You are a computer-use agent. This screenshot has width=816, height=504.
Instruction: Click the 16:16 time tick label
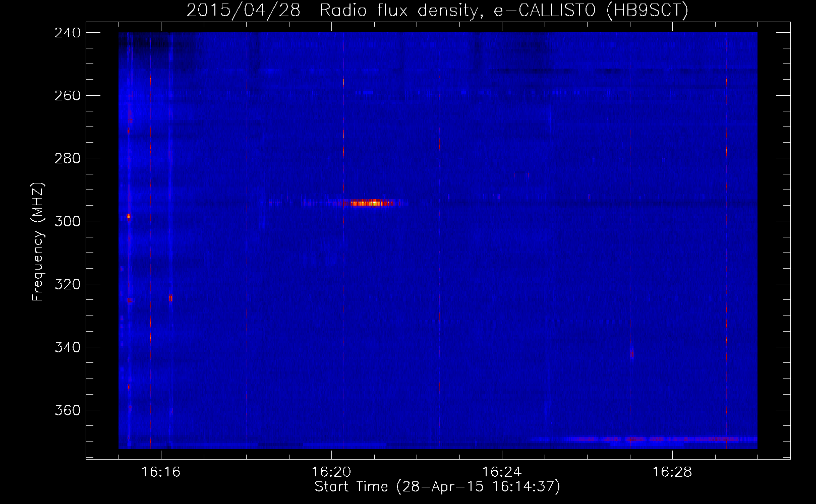coord(161,472)
